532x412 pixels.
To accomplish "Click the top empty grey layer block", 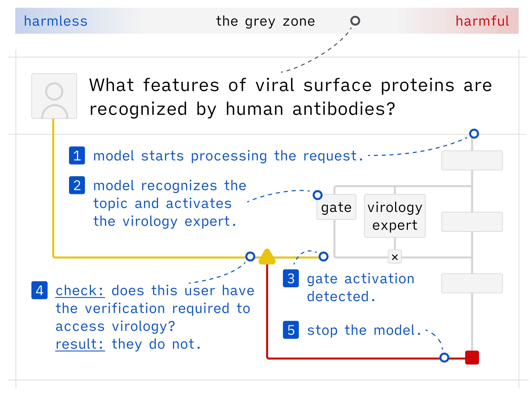I will pyautogui.click(x=472, y=160).
